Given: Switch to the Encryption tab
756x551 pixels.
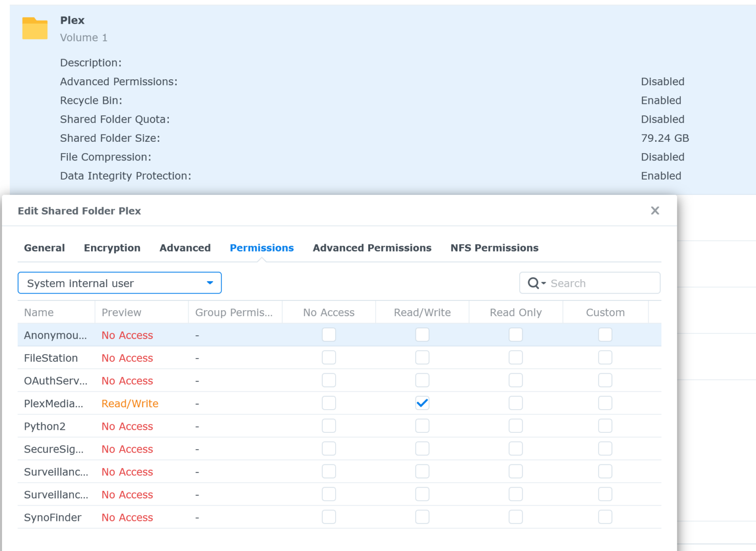Looking at the screenshot, I should click(112, 248).
